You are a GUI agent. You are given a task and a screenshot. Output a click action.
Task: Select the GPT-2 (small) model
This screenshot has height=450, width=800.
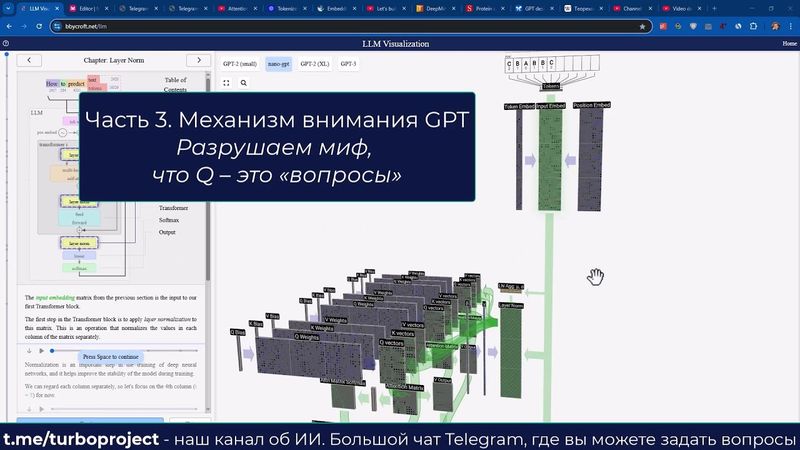click(240, 64)
